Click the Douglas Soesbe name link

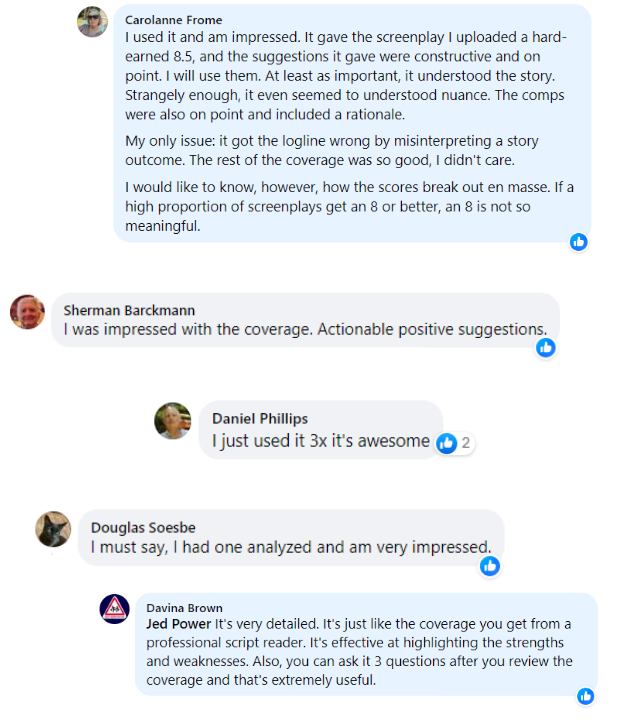pyautogui.click(x=144, y=527)
